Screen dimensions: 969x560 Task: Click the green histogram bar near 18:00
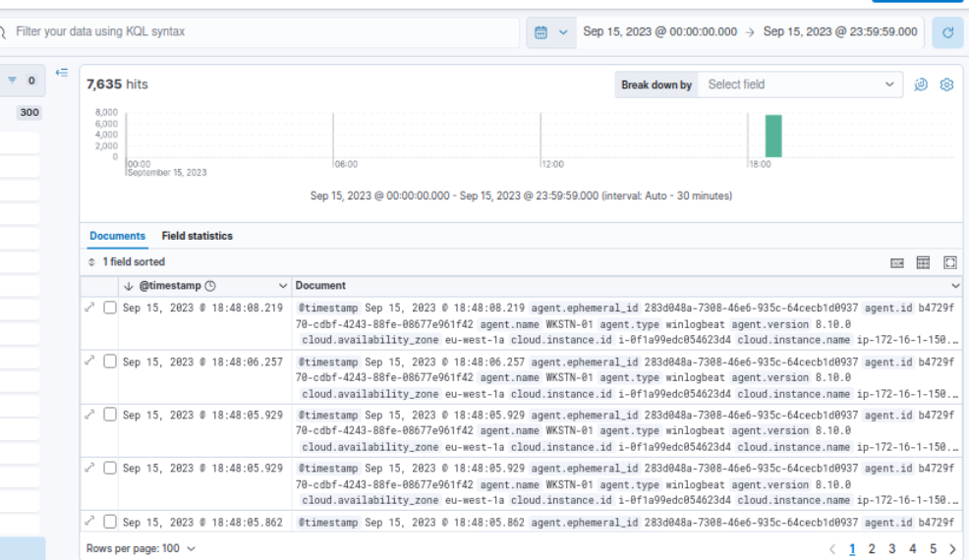tap(773, 136)
